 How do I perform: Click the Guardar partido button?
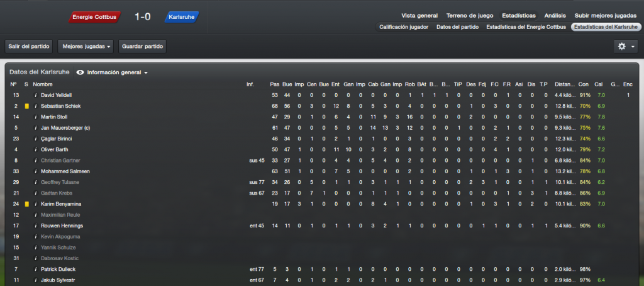[x=143, y=47]
